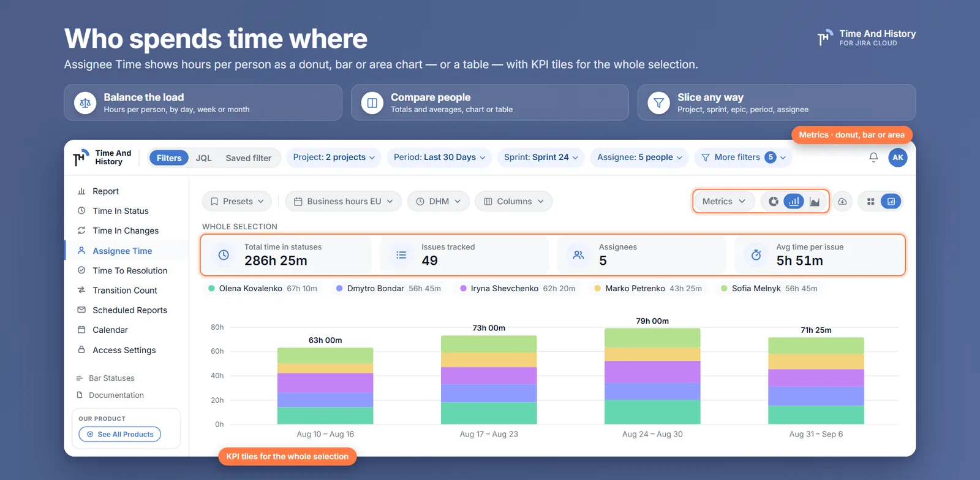The height and width of the screenshot is (480, 980).
Task: Click the Access Settings lock icon
Action: coord(81,350)
